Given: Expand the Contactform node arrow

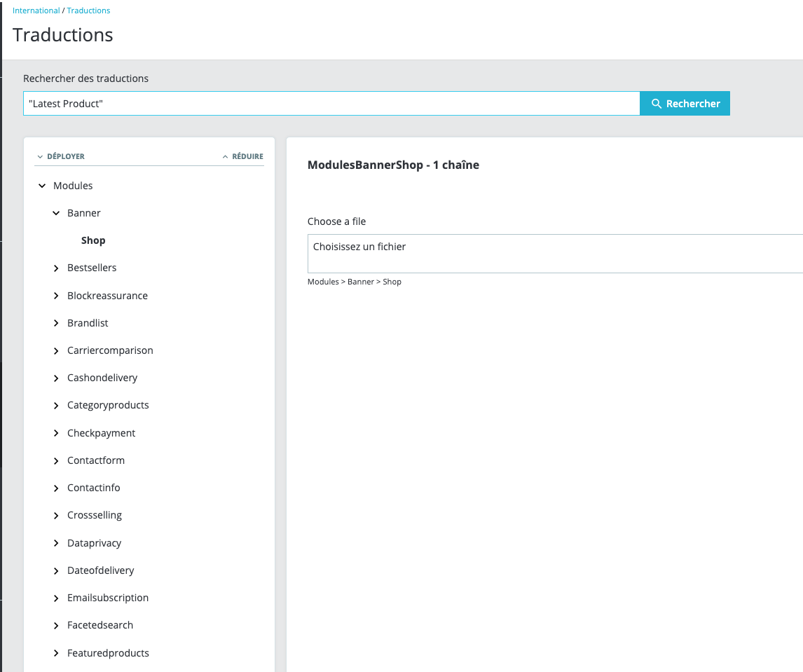Looking at the screenshot, I should point(56,460).
